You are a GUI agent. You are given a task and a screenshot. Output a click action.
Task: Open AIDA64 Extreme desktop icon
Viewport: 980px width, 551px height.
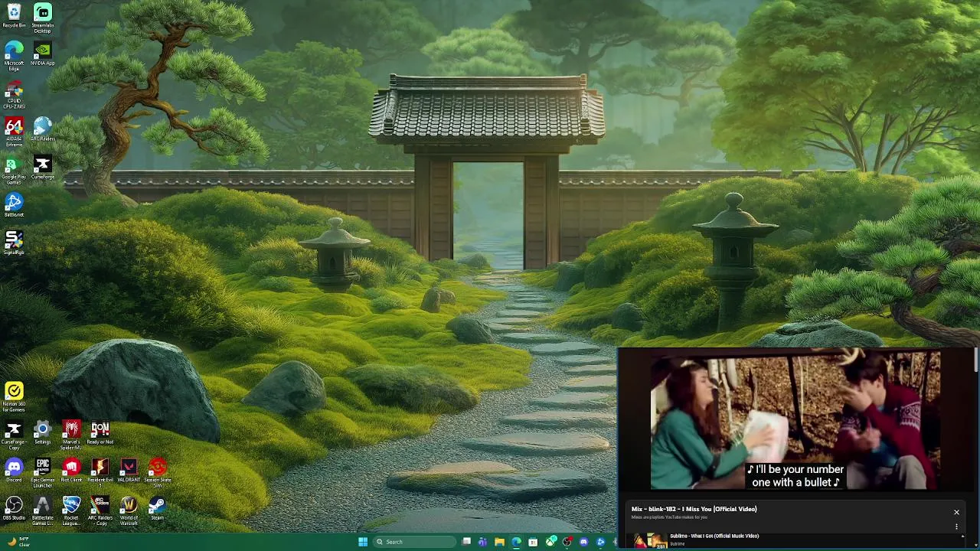(14, 132)
